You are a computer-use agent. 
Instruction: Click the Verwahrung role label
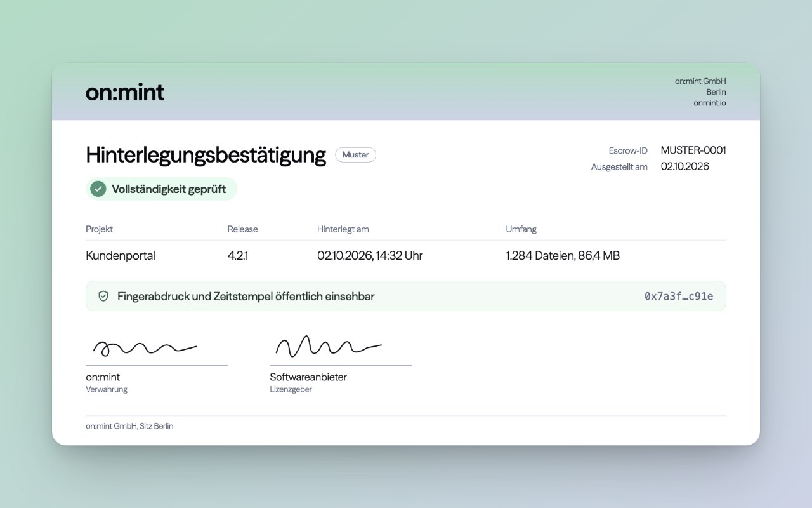[107, 389]
